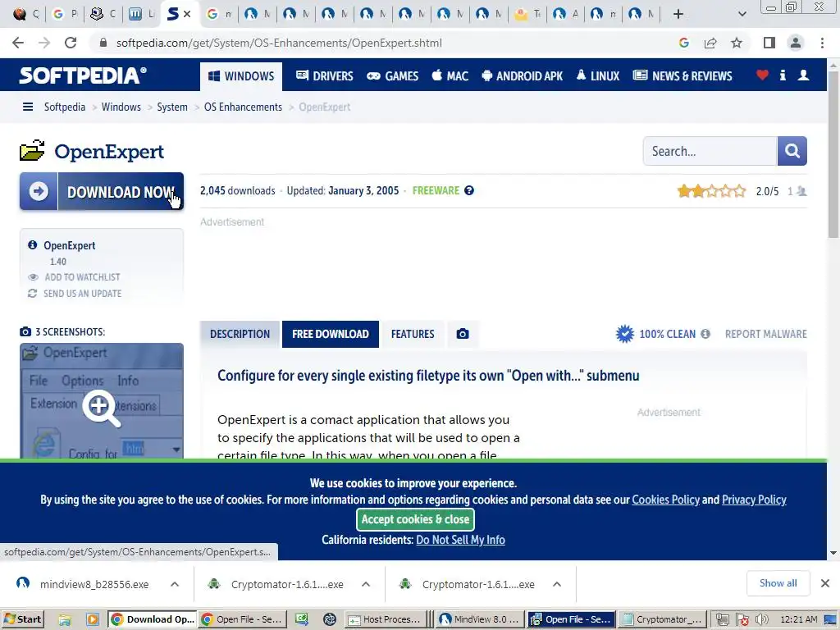
Task: Click the volume speaker tray icon
Action: pyautogui.click(x=761, y=619)
